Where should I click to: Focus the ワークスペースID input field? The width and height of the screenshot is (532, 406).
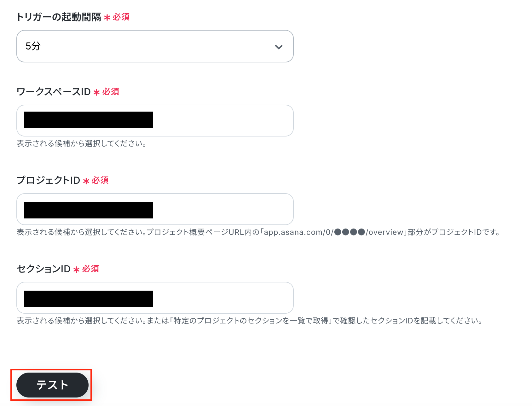pos(155,120)
